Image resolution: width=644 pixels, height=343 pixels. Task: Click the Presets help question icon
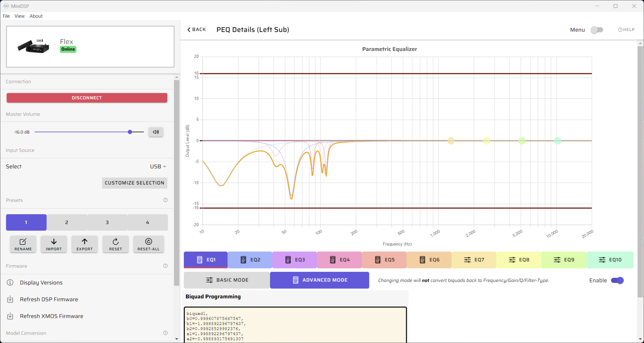(x=165, y=200)
